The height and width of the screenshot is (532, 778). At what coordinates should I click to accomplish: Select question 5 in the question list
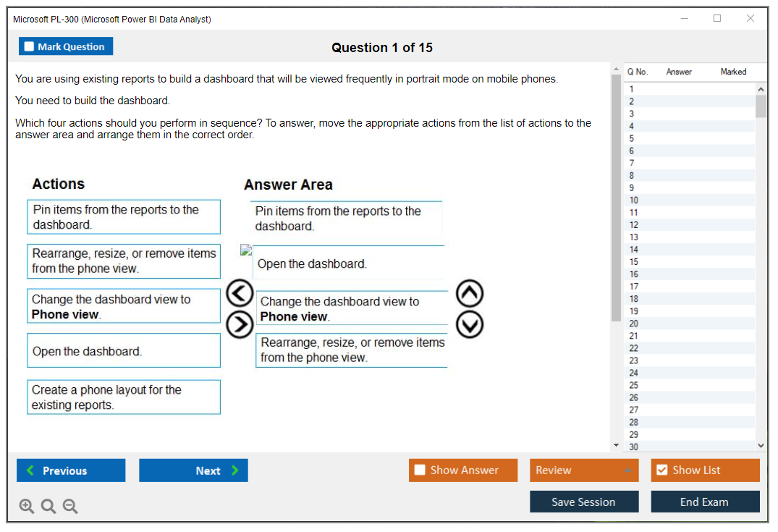coord(632,138)
